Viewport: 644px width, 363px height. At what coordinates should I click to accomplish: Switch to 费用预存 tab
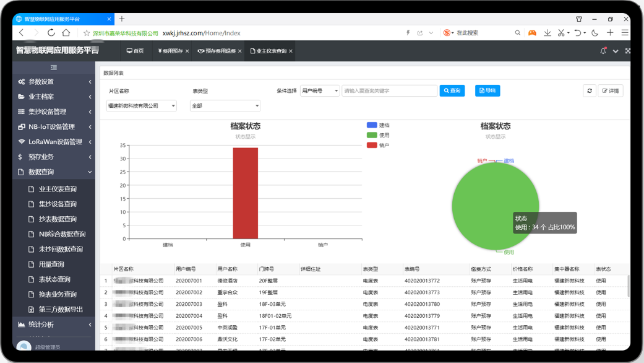171,51
